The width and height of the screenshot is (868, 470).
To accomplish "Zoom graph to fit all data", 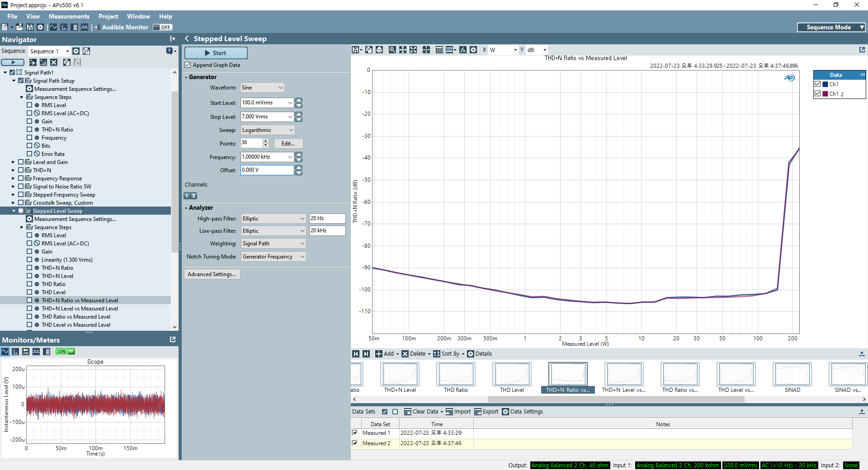I will 413,50.
